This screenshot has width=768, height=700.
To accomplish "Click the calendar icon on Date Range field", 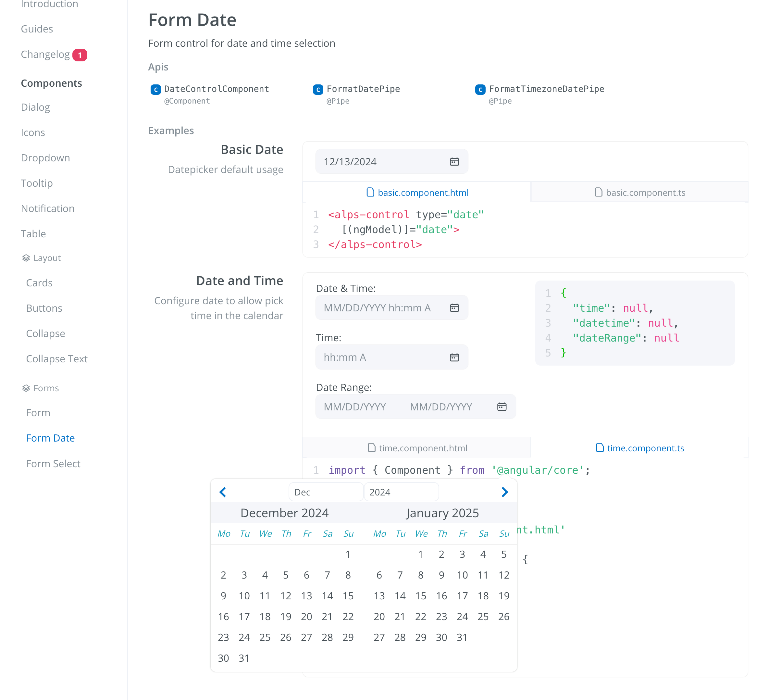I will [502, 406].
